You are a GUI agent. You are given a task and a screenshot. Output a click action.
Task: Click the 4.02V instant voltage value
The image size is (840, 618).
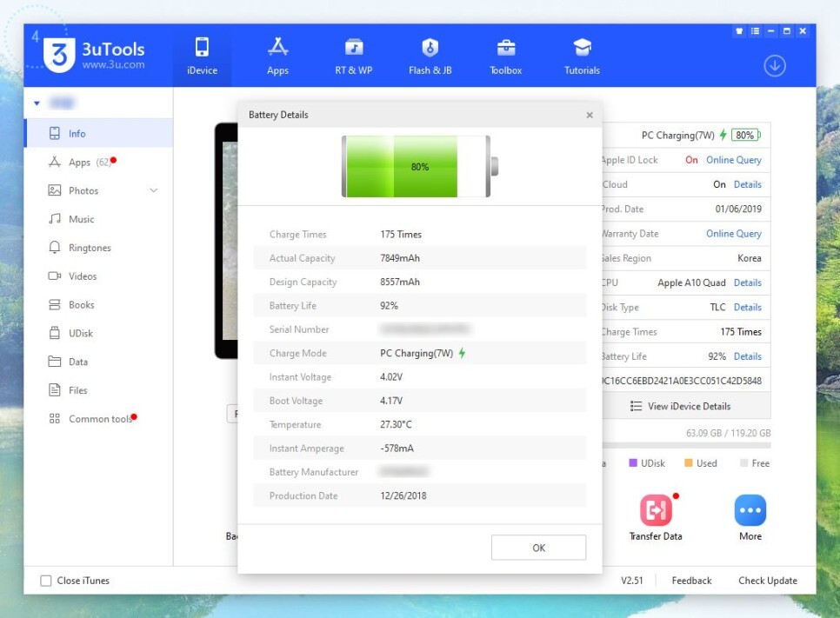coord(391,376)
